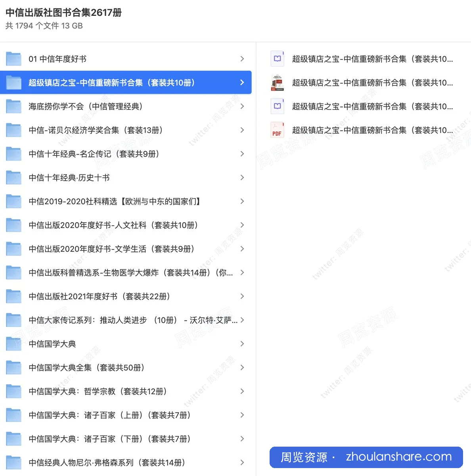Select folder icon of 中信大家传记系列
The image size is (471, 476).
(x=13, y=320)
